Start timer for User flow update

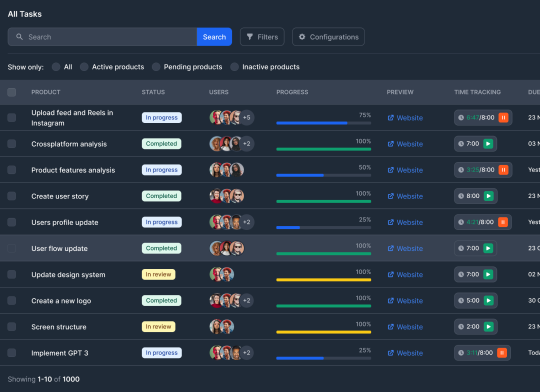[488, 248]
